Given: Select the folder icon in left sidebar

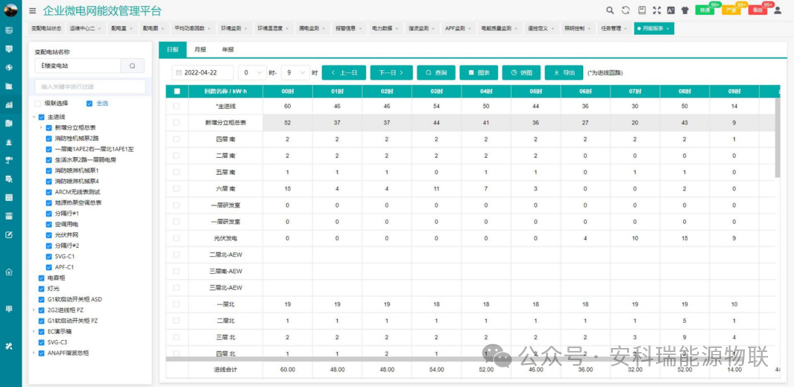Looking at the screenshot, I should [x=9, y=86].
